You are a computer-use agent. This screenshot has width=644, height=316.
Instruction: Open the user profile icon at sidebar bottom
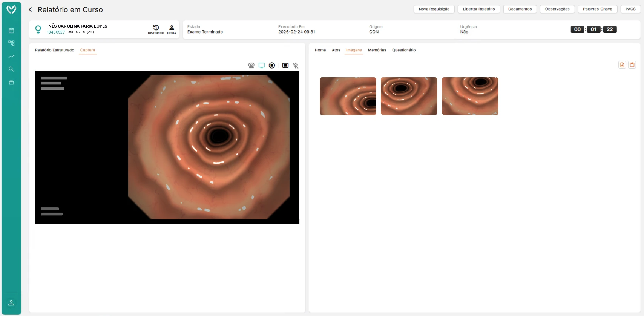point(11,303)
